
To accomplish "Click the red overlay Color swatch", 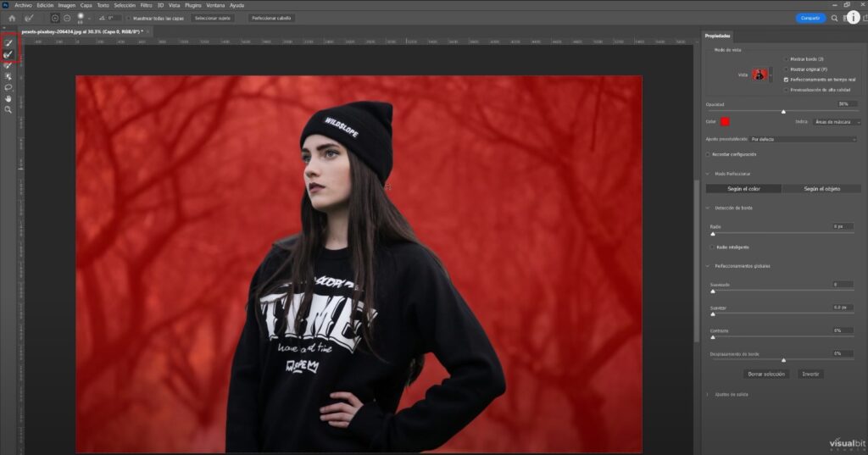I will [x=726, y=122].
